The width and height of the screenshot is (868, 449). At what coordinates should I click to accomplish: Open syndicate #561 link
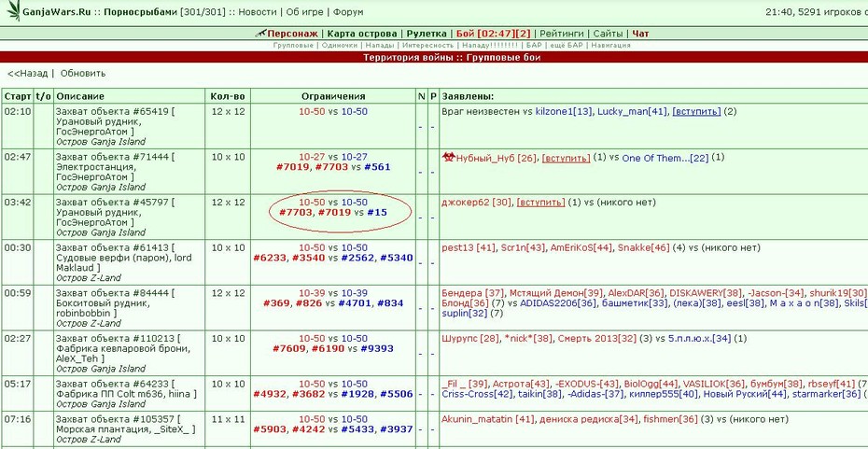(377, 167)
